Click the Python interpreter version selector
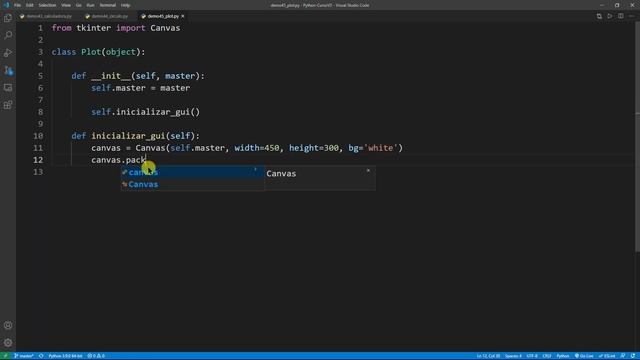640x360 pixels. coord(65,356)
